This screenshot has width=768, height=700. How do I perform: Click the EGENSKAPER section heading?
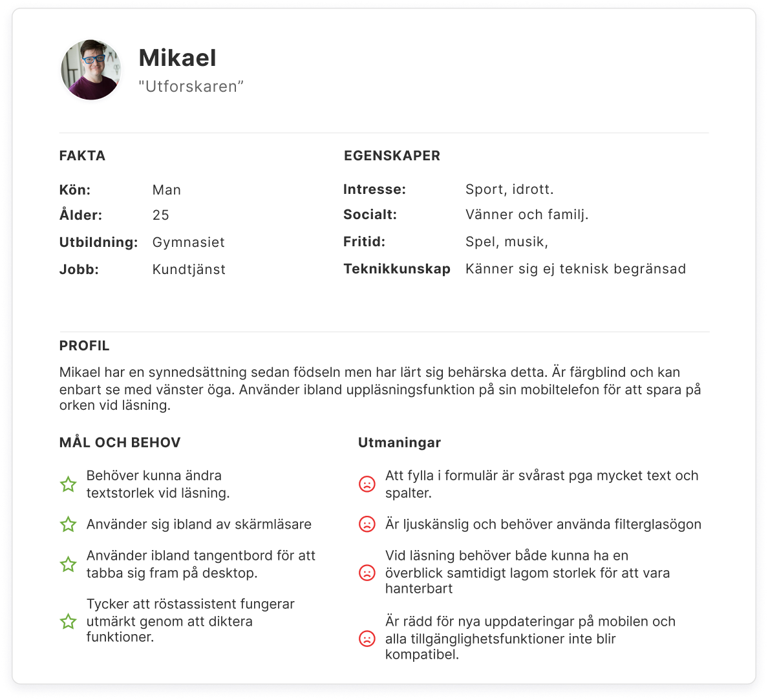pyautogui.click(x=392, y=156)
